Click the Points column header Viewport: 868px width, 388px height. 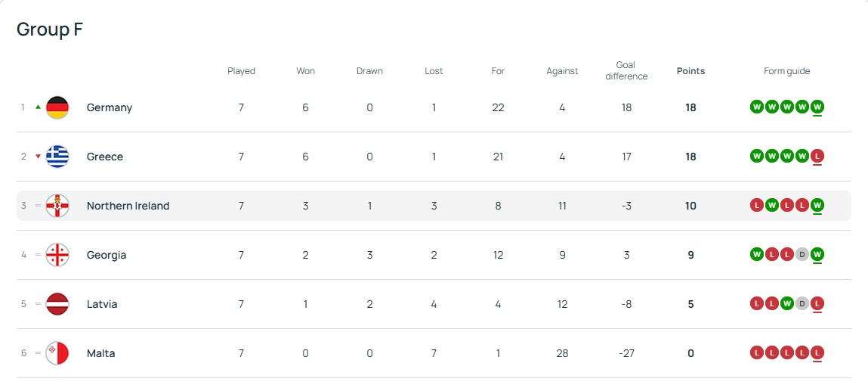691,71
